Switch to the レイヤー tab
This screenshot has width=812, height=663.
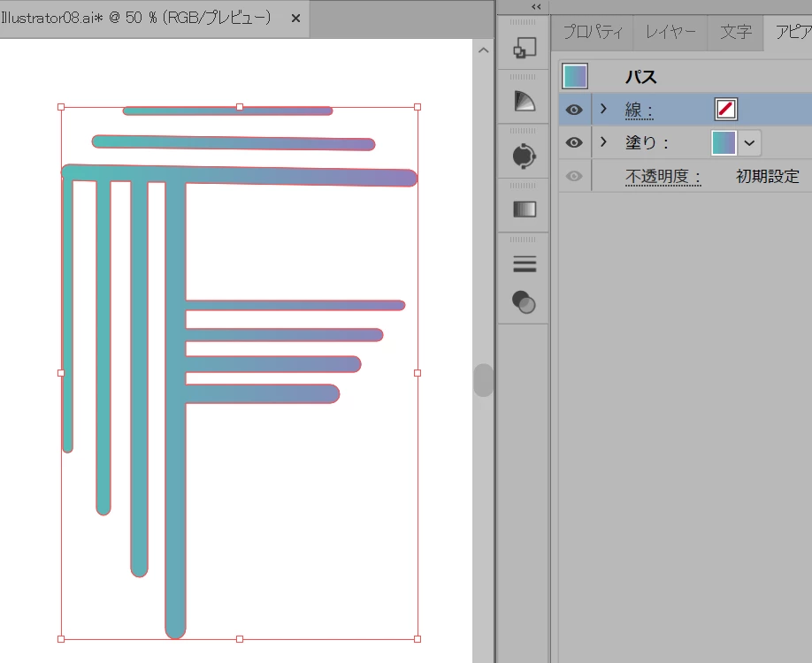pyautogui.click(x=670, y=32)
